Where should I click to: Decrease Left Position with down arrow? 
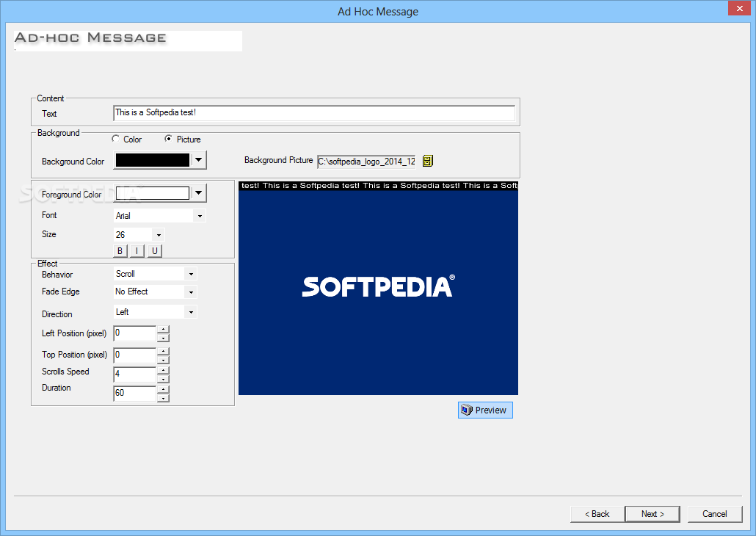164,338
